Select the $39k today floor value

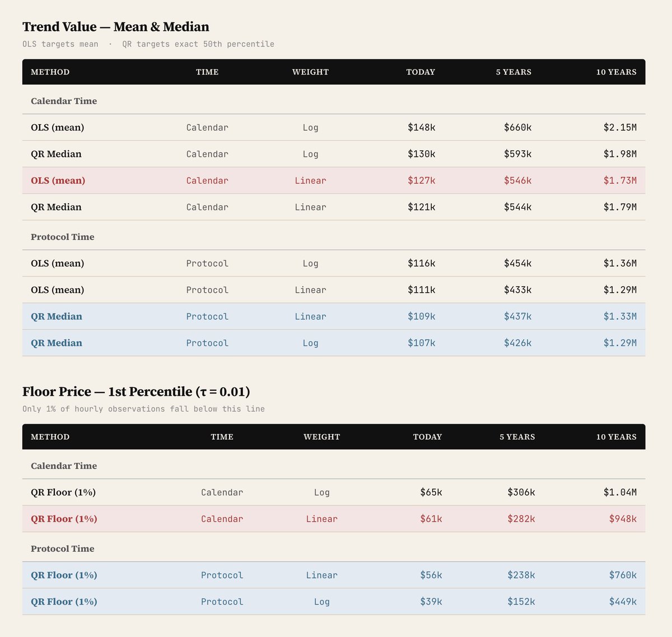click(431, 602)
